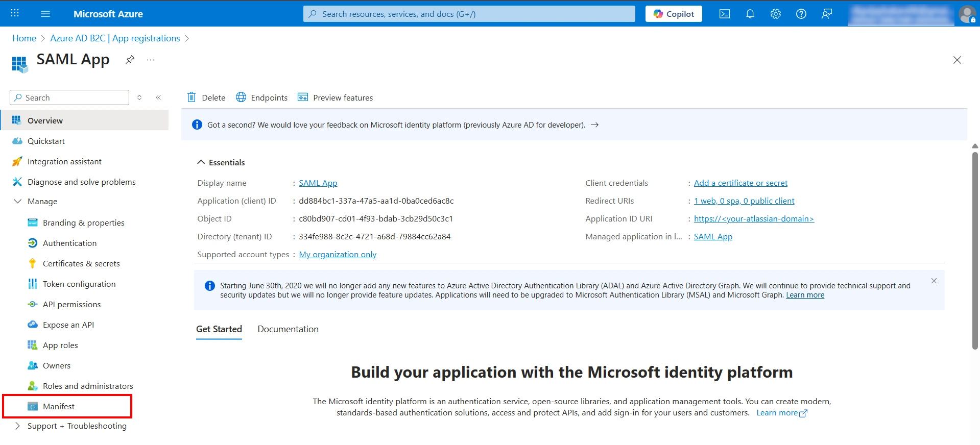Toggle expand/collapse all menu groups icon

point(139,97)
